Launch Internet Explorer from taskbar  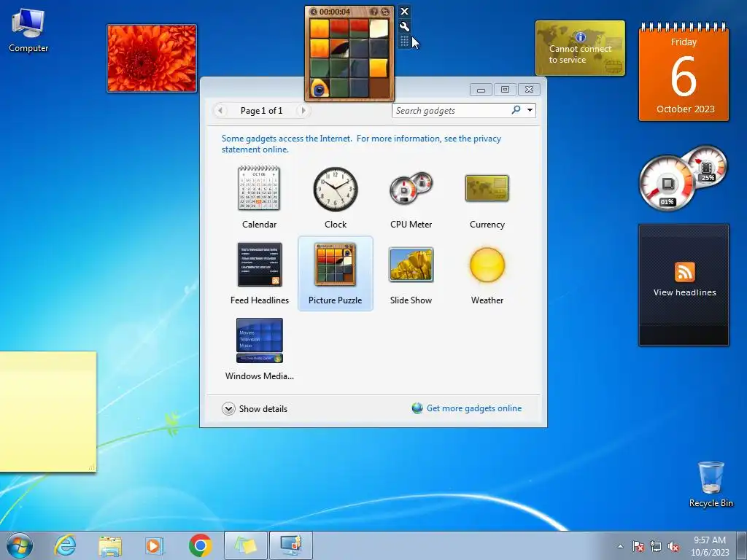pyautogui.click(x=65, y=545)
